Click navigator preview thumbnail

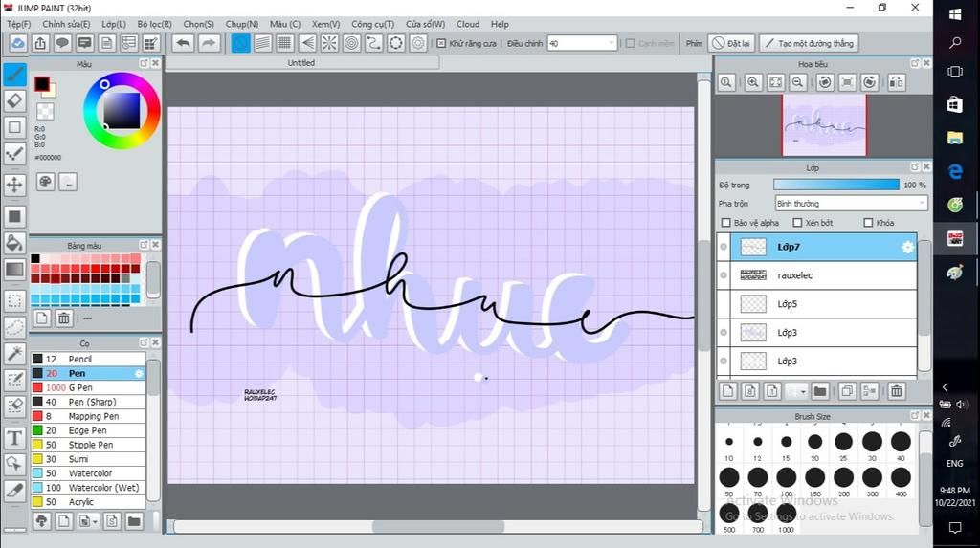(824, 125)
